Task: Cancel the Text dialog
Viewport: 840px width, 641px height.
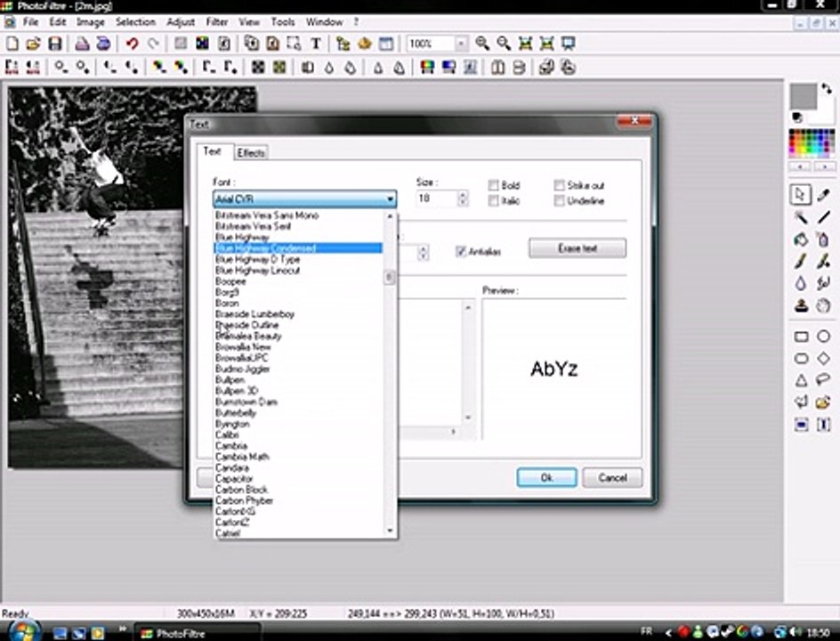Action: (x=612, y=477)
